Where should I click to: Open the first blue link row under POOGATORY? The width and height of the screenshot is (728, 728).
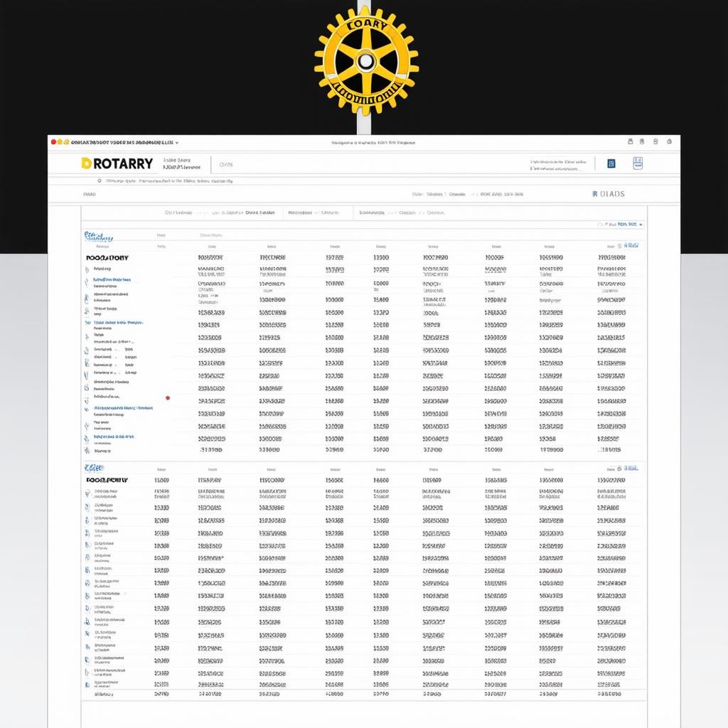pyautogui.click(x=112, y=280)
